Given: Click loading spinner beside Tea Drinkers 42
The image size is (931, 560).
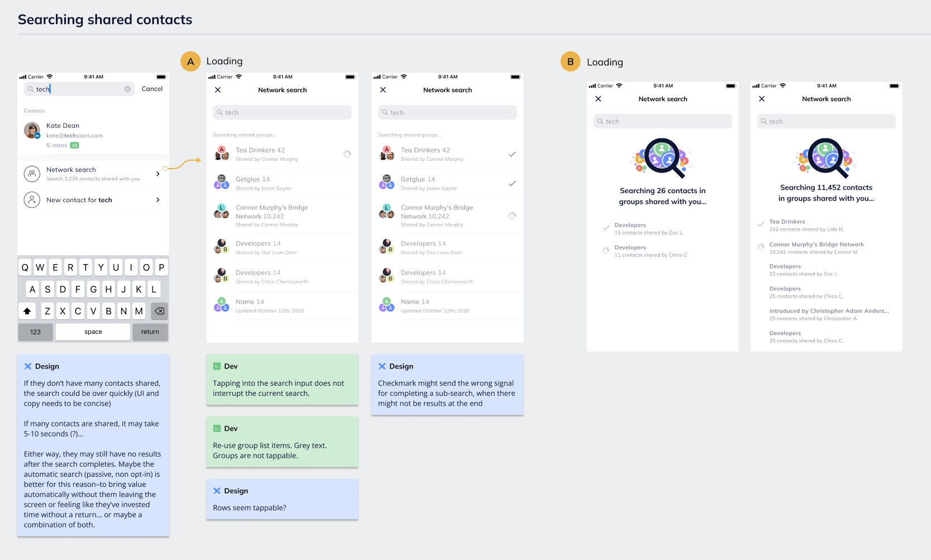Looking at the screenshot, I should coord(346,154).
